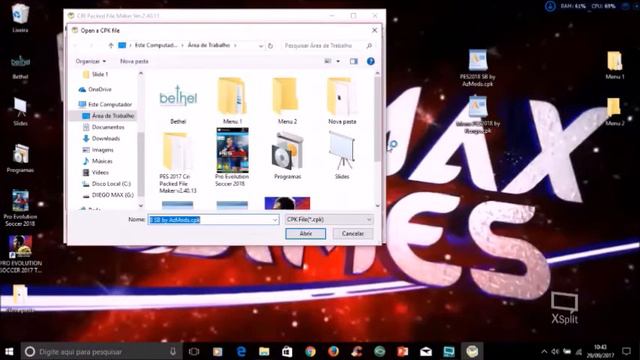The width and height of the screenshot is (640, 360).
Task: Click the blue help icon in dialog
Action: (x=371, y=61)
